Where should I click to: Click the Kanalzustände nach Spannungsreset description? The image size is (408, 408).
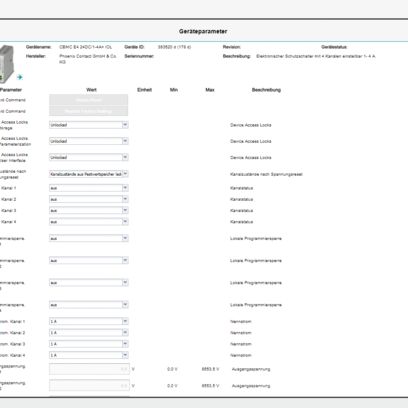266,174
